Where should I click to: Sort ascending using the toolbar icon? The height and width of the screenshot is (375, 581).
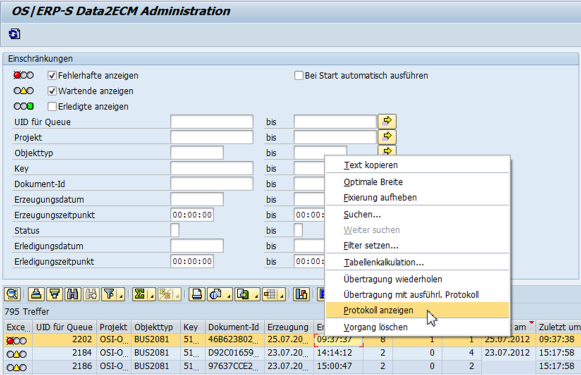tap(36, 294)
